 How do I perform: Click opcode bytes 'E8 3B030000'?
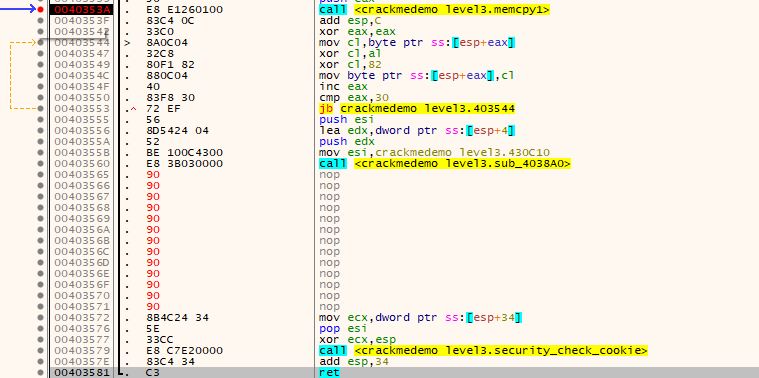click(x=184, y=164)
